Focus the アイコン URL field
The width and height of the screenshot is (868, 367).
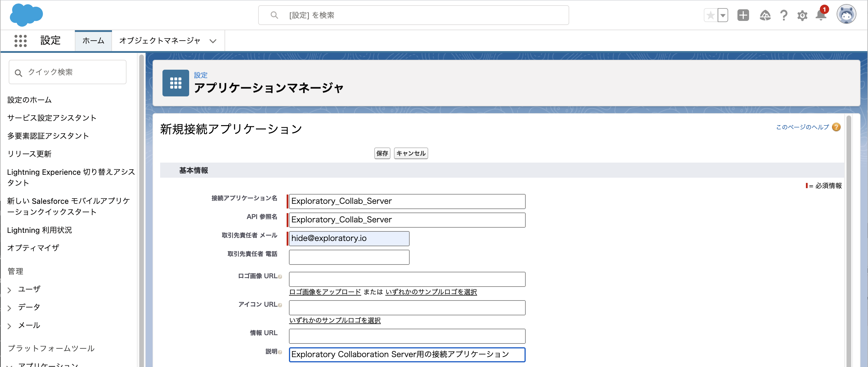pos(407,308)
